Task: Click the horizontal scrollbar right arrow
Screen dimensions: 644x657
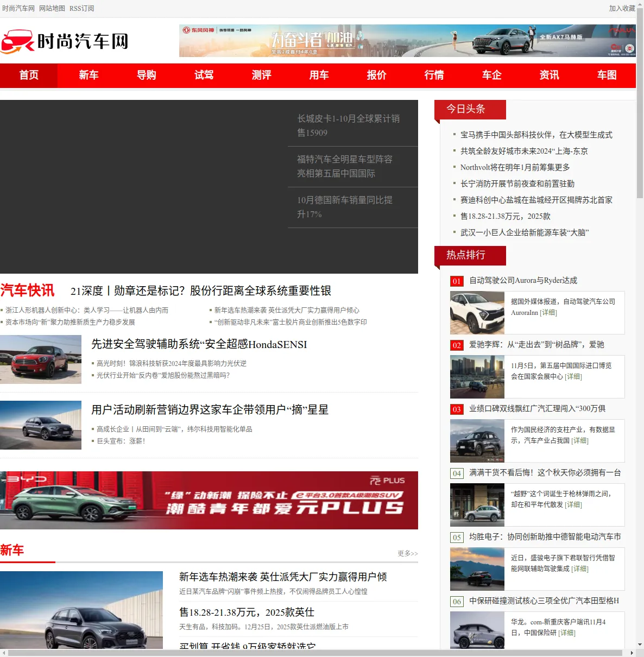Action: [x=632, y=653]
